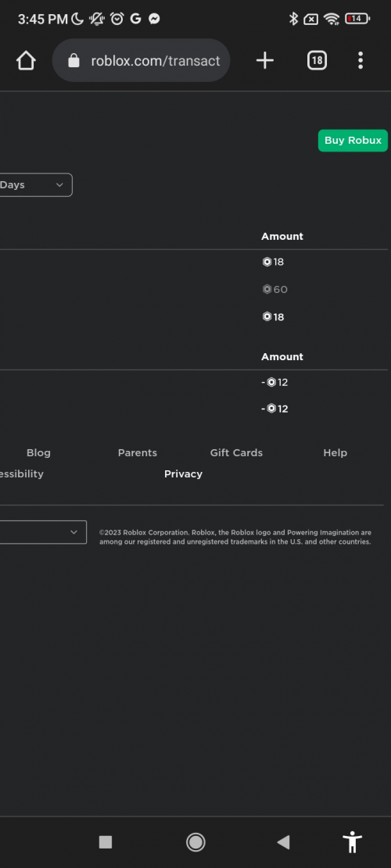Viewport: 391px width, 868px height.
Task: Go to the Gift Cards page
Action: pyautogui.click(x=236, y=453)
